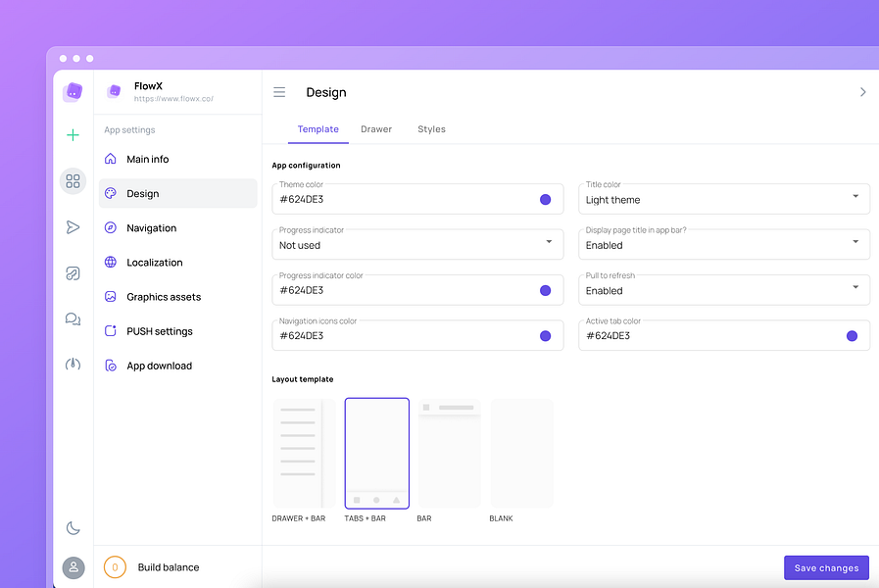Open the link icon in left rail
Image resolution: width=879 pixels, height=588 pixels.
click(x=73, y=273)
